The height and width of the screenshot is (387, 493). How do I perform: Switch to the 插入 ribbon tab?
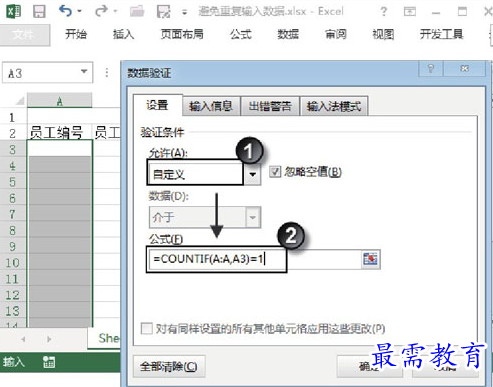tap(123, 34)
